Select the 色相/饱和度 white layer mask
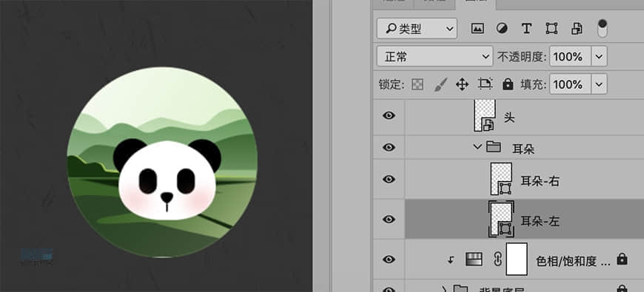 coord(517,259)
